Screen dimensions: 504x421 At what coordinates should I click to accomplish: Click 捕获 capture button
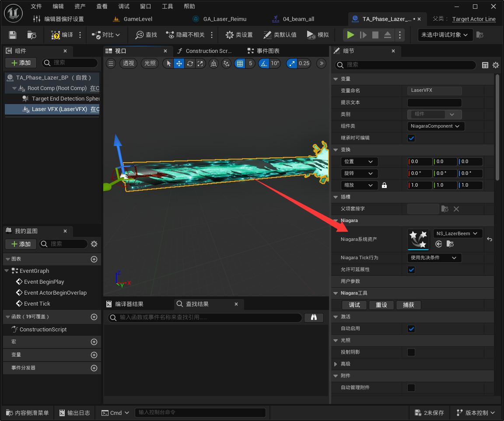click(x=408, y=305)
